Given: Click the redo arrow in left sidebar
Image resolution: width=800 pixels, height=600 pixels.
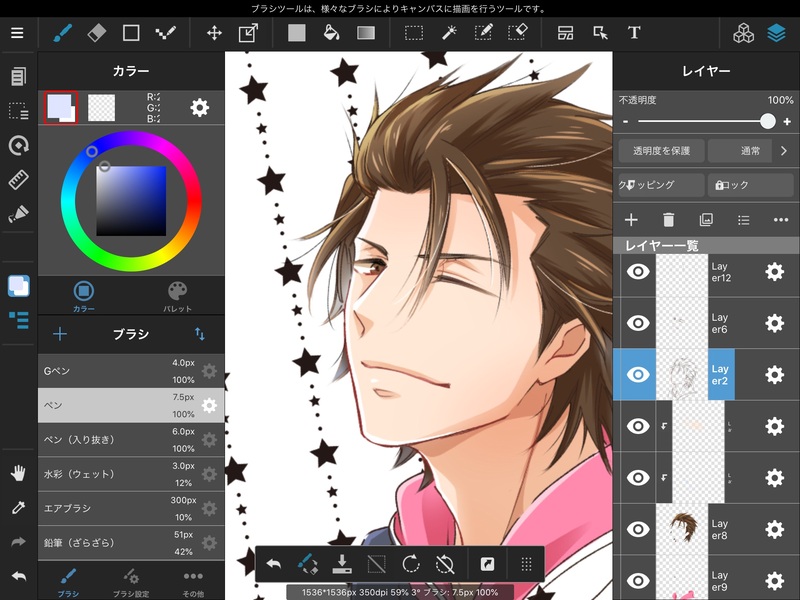Looking at the screenshot, I should 18,542.
